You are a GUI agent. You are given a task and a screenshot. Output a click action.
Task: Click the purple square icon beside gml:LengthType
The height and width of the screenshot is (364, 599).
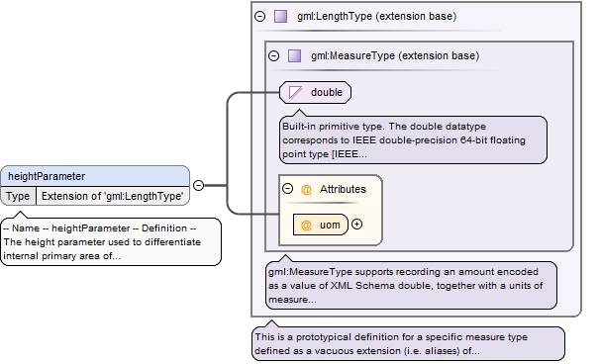(x=281, y=17)
